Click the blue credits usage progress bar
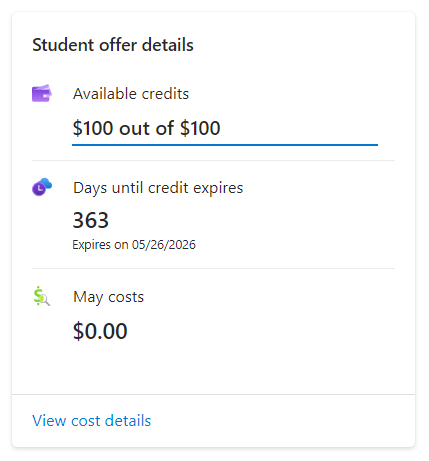 point(225,145)
